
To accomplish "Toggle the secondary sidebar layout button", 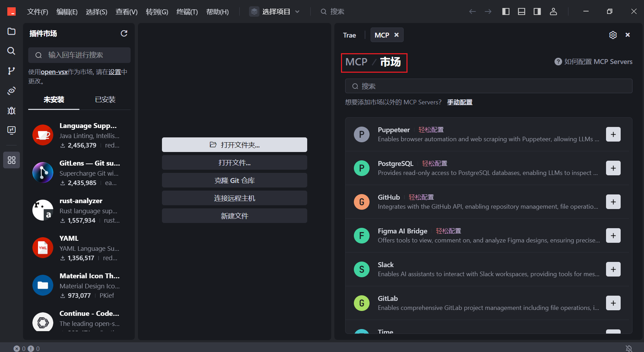I will 537,11.
